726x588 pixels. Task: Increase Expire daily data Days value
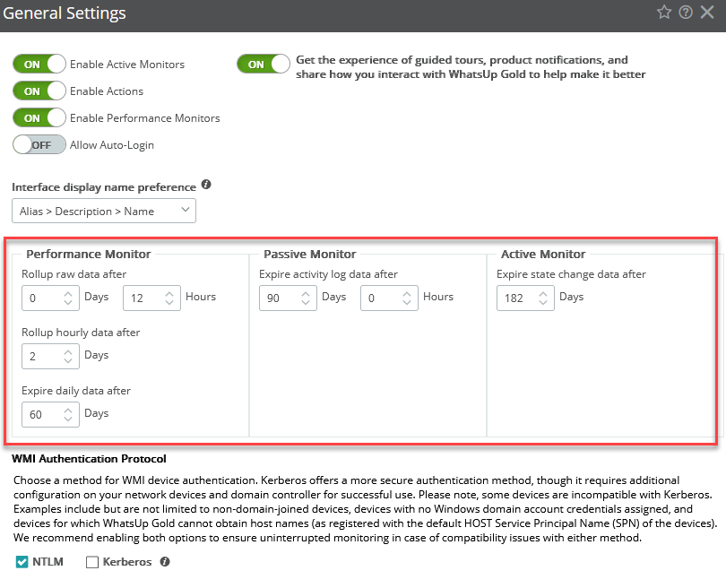(x=68, y=411)
